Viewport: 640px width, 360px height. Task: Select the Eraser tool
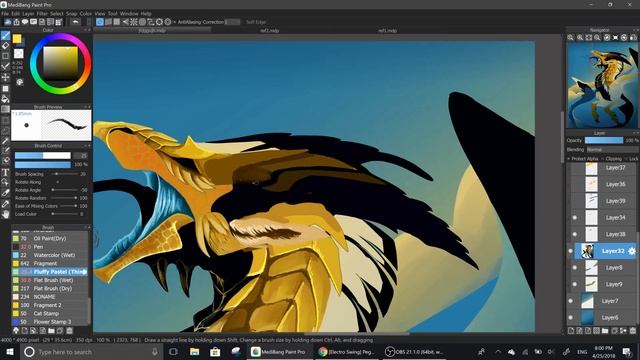click(5, 46)
